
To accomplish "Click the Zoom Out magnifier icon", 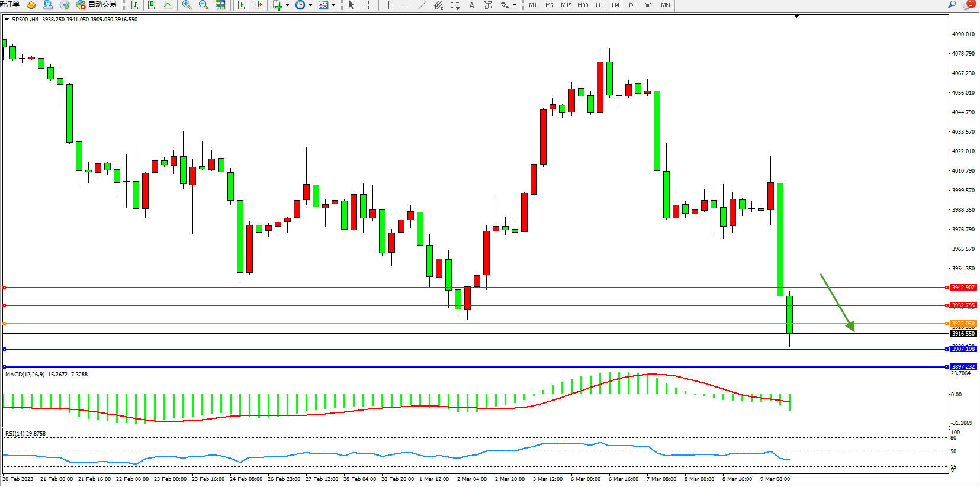I will point(204,5).
